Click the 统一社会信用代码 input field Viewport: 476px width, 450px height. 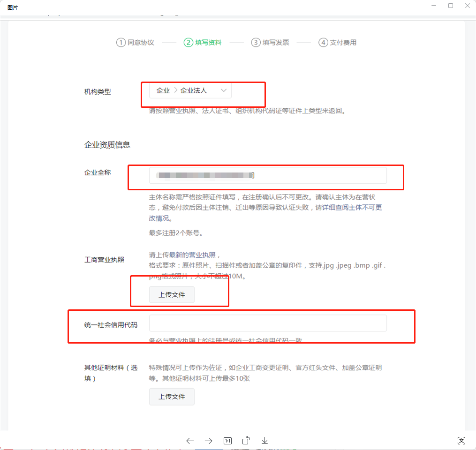(268, 323)
